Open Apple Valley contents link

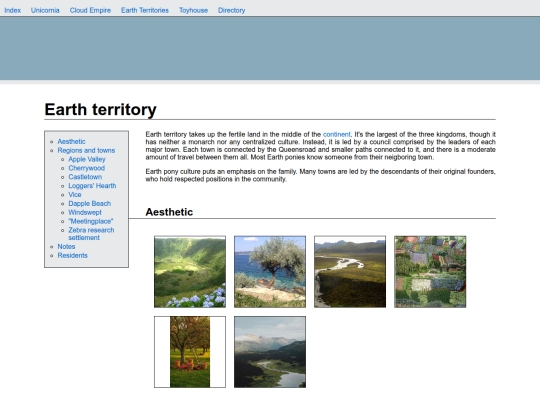coord(87,159)
